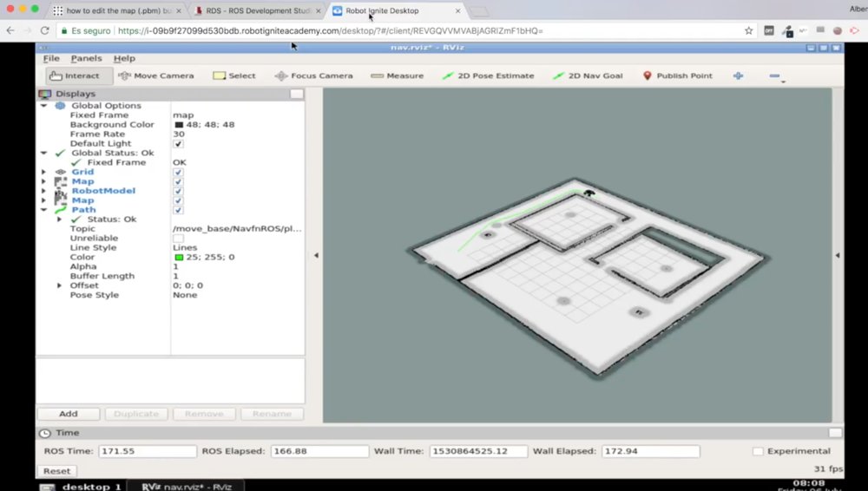Open the Help menu
The width and height of the screenshot is (868, 491).
point(124,58)
